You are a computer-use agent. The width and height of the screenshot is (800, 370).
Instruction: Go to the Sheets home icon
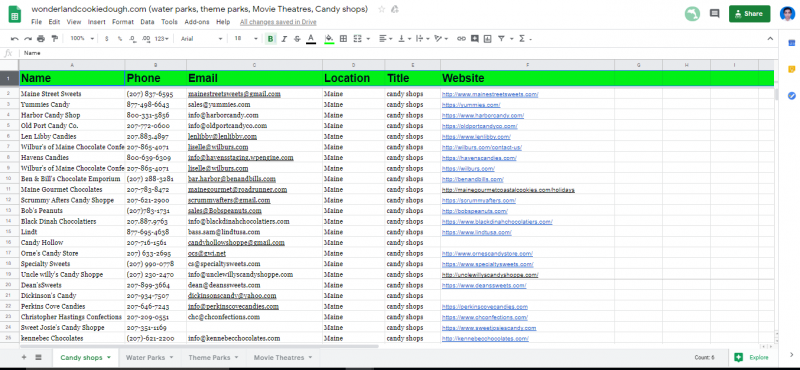(x=15, y=14)
